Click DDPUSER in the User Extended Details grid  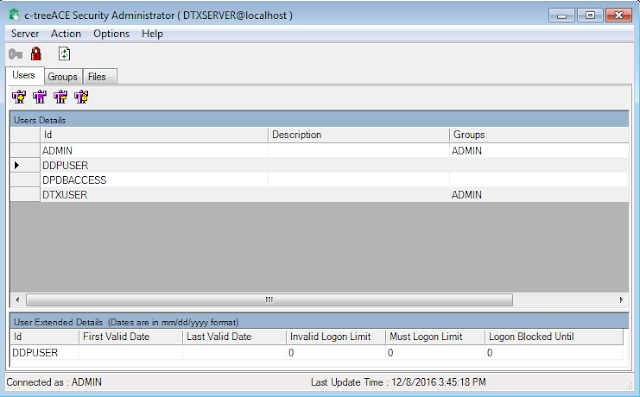44,353
